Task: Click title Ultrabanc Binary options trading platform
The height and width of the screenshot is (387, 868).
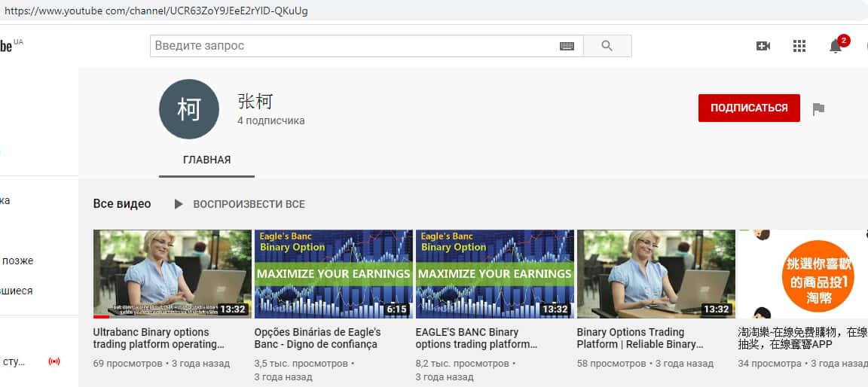Action: point(158,338)
